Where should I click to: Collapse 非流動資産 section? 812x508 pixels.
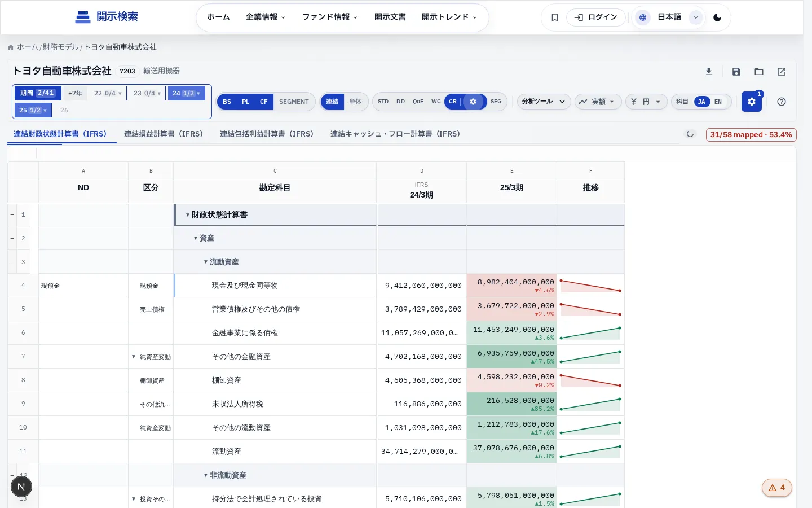[206, 476]
